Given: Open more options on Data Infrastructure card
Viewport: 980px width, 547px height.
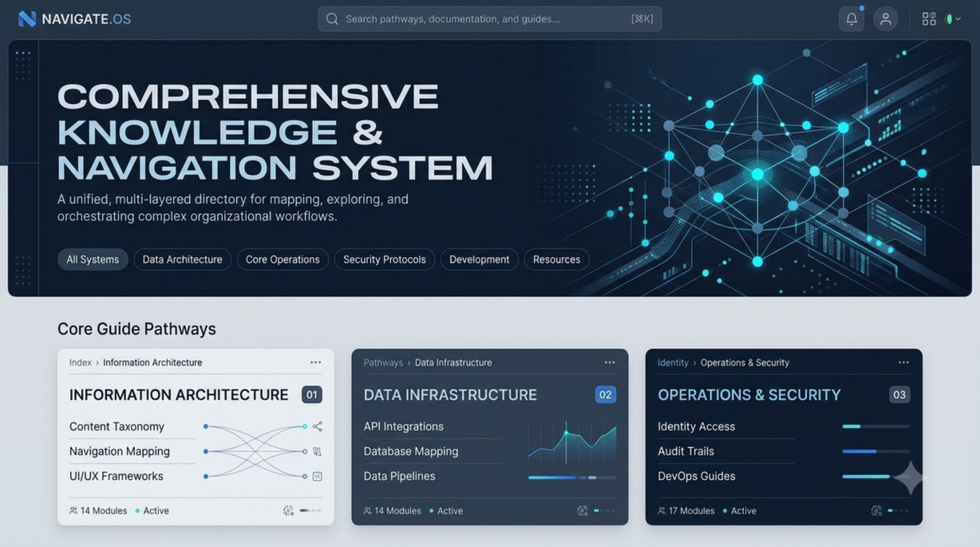Looking at the screenshot, I should click(x=609, y=362).
